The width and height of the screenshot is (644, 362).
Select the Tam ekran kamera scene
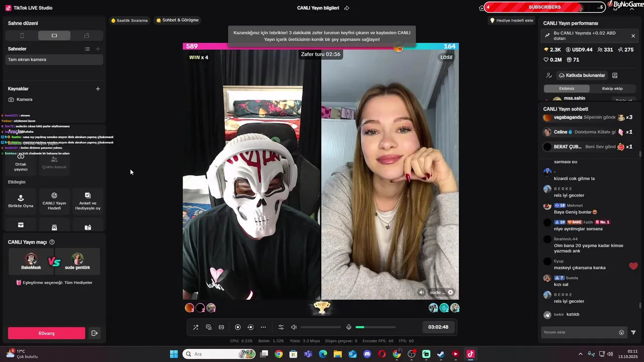click(54, 59)
